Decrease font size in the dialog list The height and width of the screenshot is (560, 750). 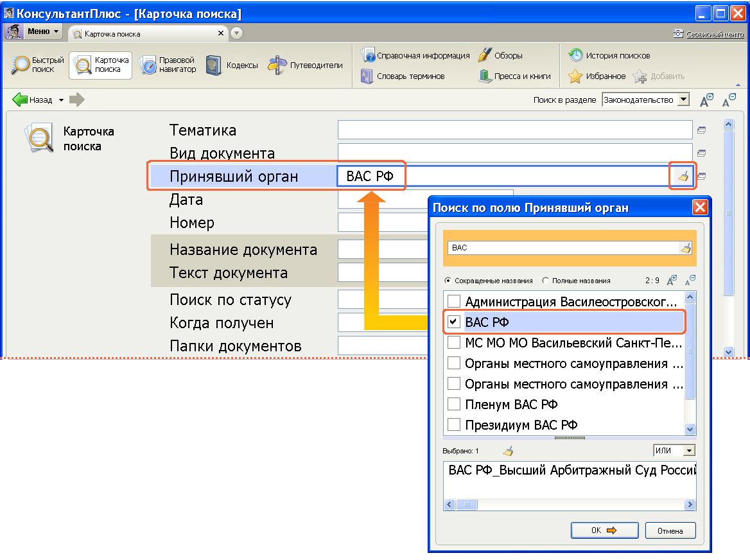(x=690, y=280)
